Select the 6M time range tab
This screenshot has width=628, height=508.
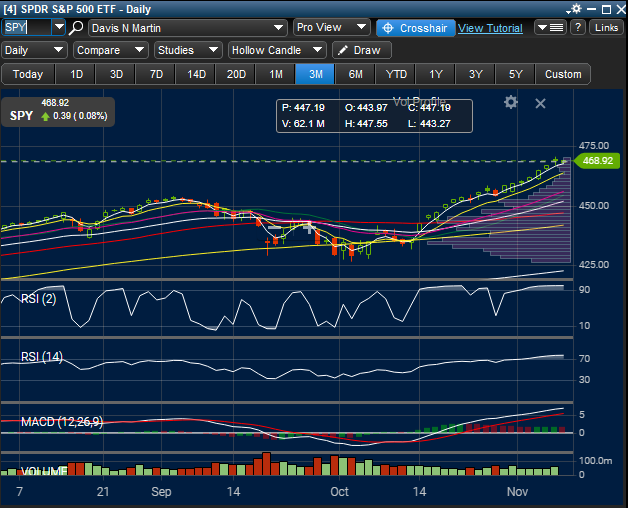point(355,74)
